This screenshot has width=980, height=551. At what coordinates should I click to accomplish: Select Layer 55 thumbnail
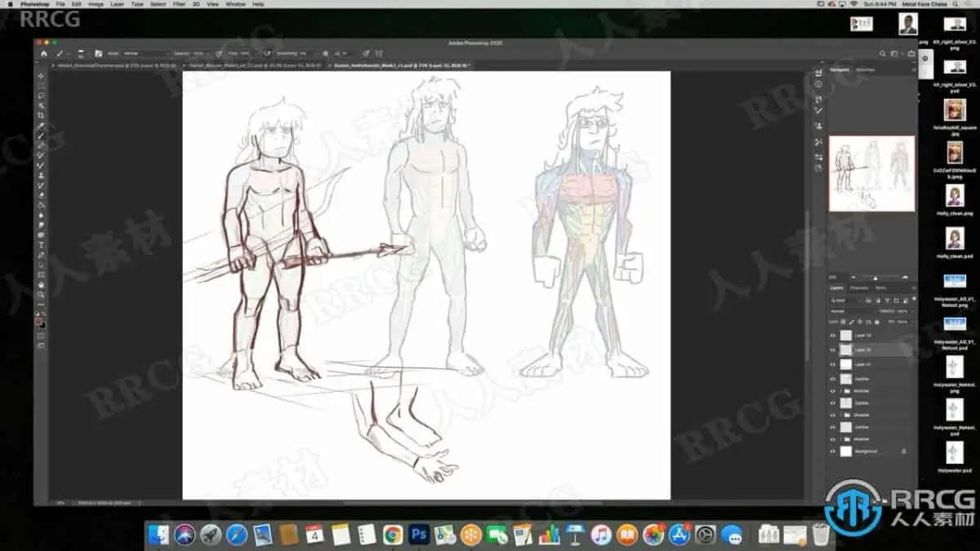(846, 335)
